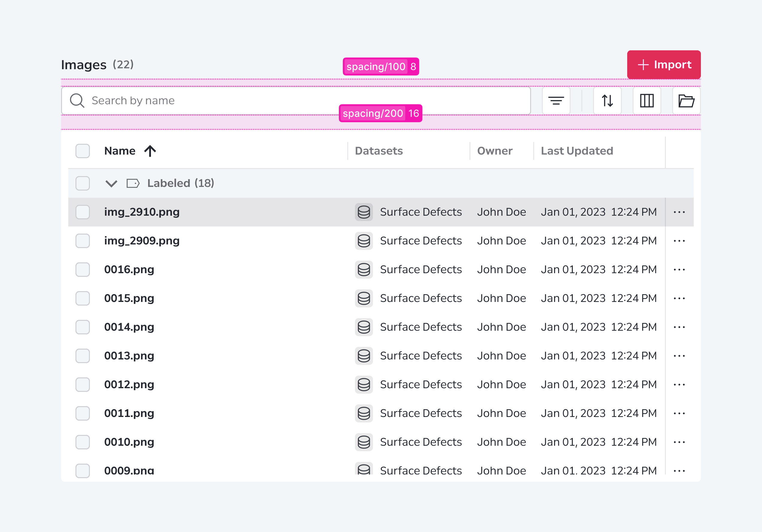Viewport: 762px width, 532px height.
Task: Open file 0010.png
Action: pos(129,442)
